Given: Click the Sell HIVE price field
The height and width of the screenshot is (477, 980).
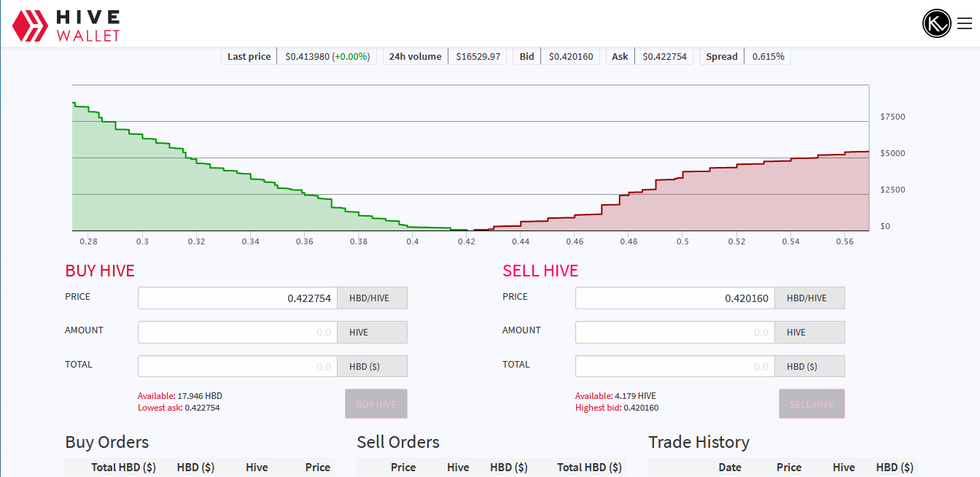Looking at the screenshot, I should (x=674, y=298).
